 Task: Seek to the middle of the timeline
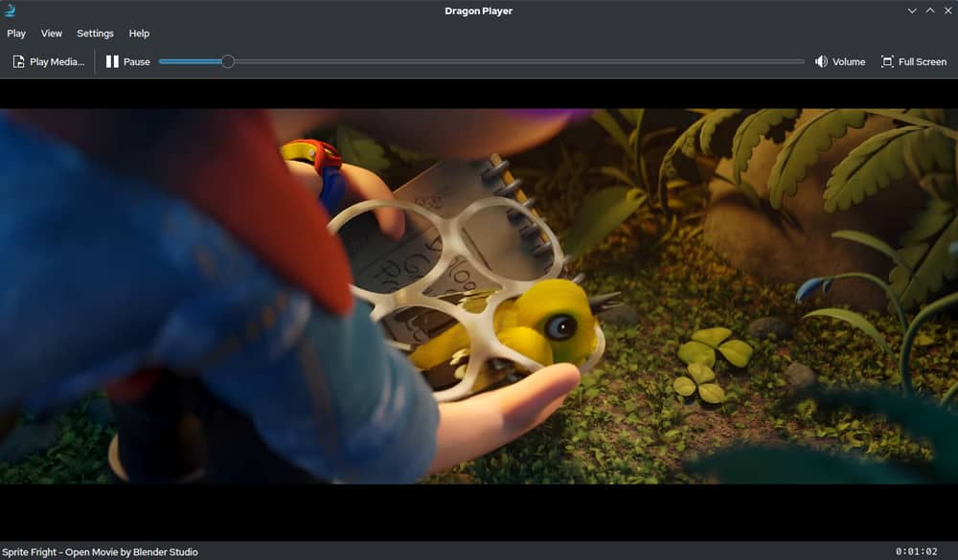point(482,61)
